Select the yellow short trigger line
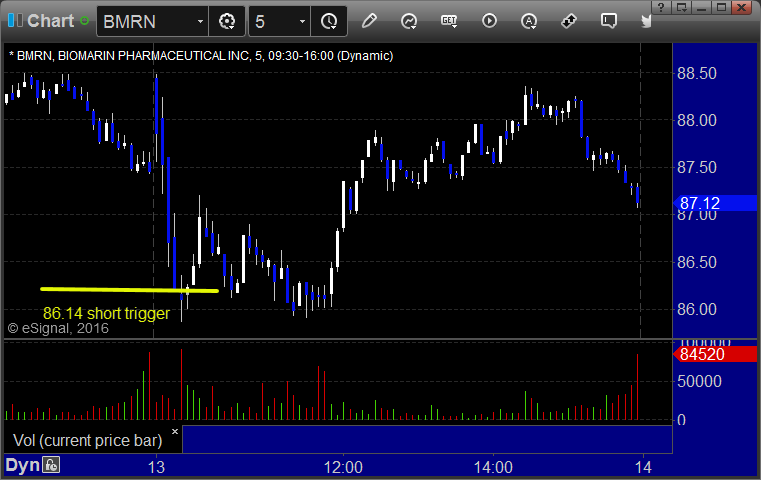The width and height of the screenshot is (761, 480). coord(129,290)
